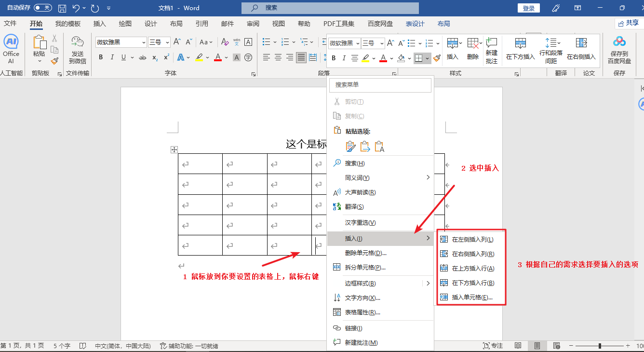Toggle Underline in the ribbon

point(124,57)
